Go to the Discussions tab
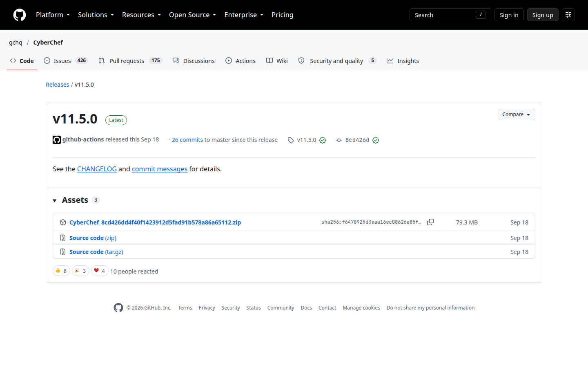 point(194,61)
